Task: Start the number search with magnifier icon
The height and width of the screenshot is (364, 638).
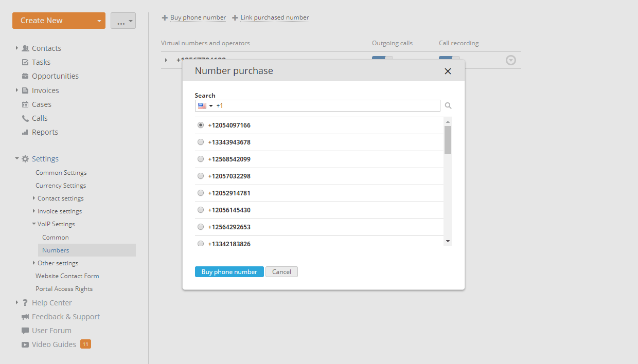Action: click(x=448, y=105)
